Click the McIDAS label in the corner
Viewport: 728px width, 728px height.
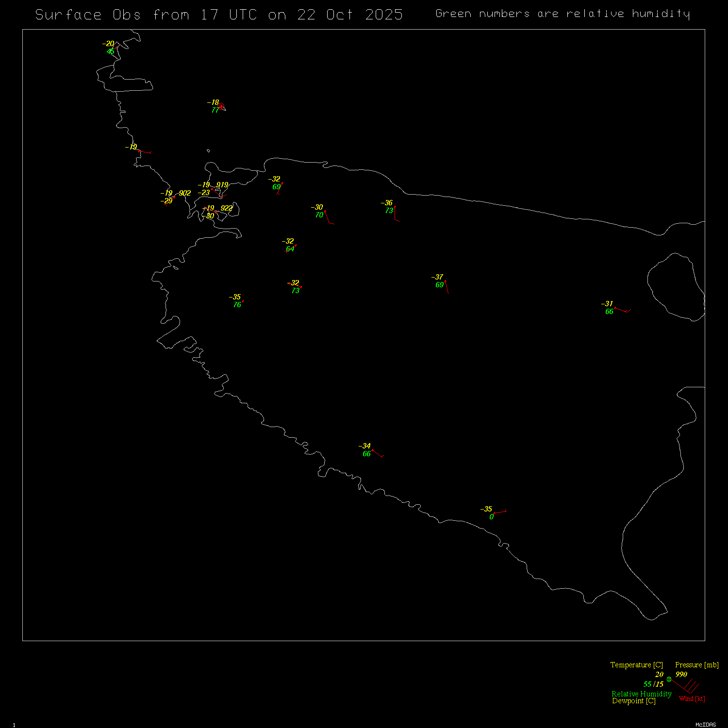(705, 725)
